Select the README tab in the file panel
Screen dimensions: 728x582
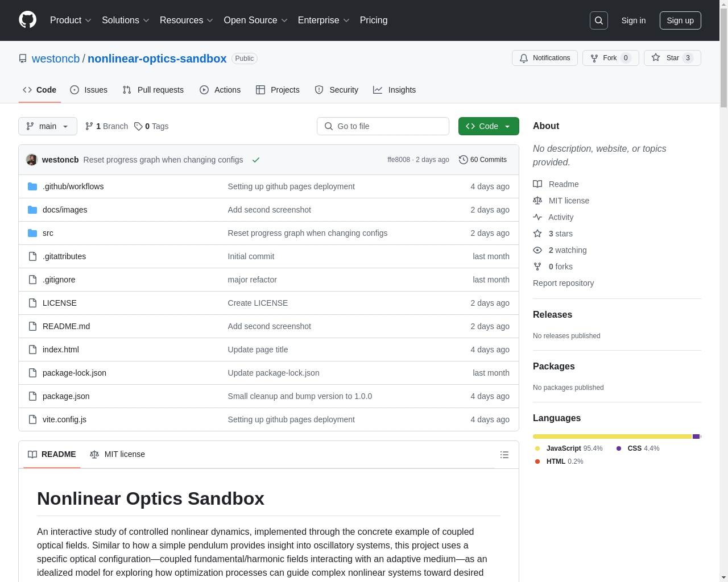52,454
